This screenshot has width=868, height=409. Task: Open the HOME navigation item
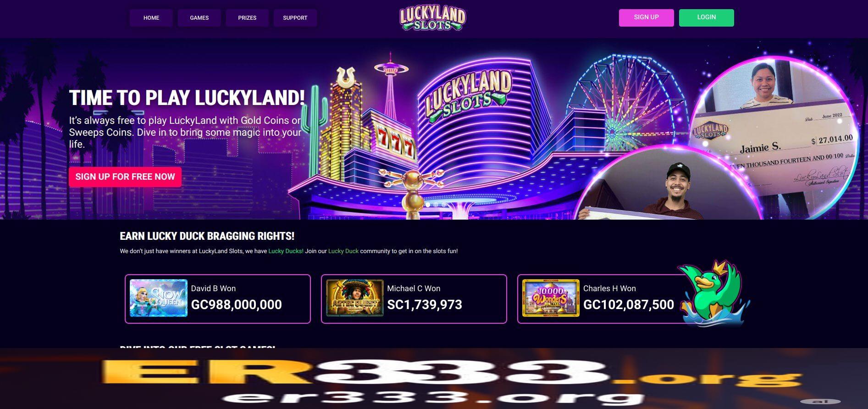pyautogui.click(x=151, y=18)
